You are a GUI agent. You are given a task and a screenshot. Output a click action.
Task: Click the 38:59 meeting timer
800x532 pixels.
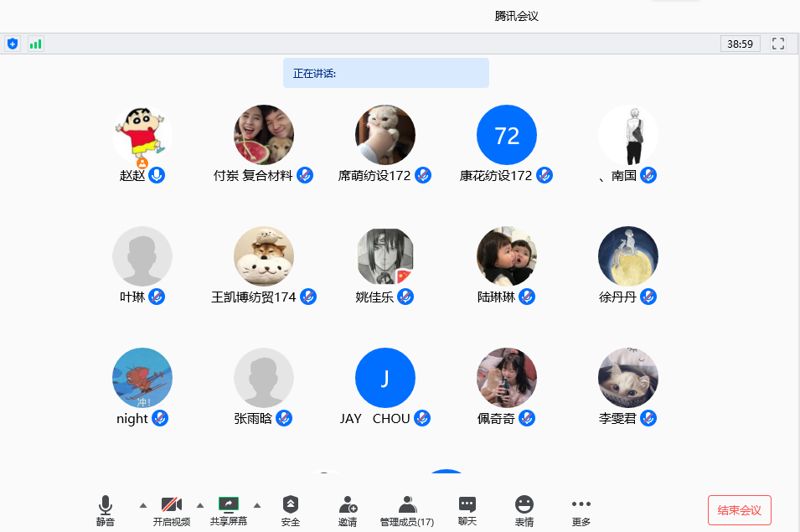740,44
